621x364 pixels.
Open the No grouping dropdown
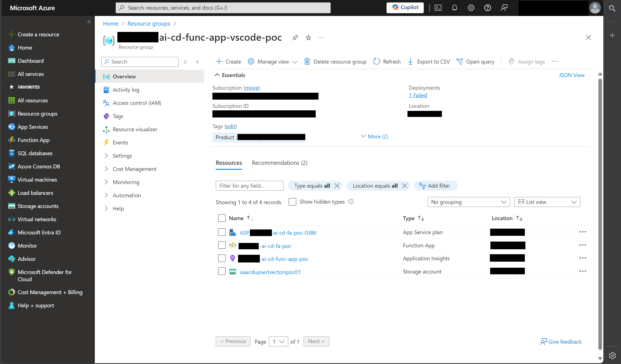tap(468, 202)
